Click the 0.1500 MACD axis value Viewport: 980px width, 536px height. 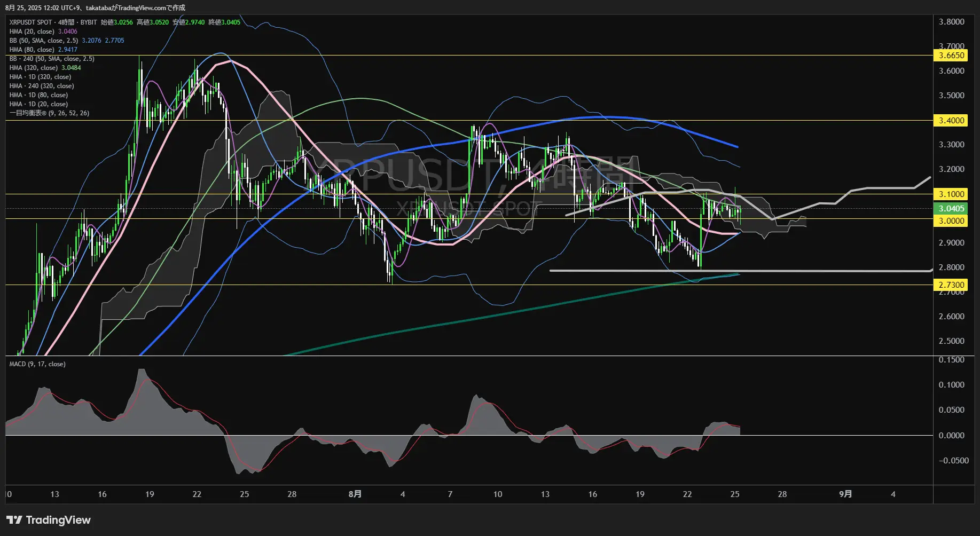[951, 360]
